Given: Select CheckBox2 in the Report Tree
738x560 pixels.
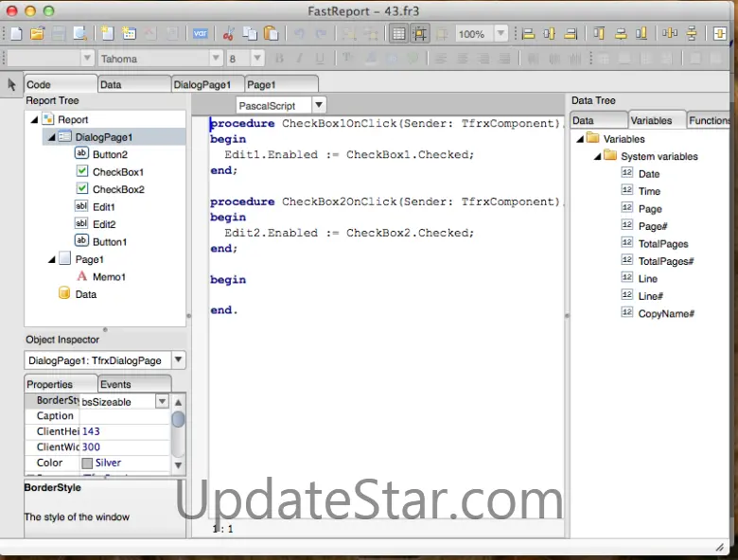Looking at the screenshot, I should (x=118, y=189).
